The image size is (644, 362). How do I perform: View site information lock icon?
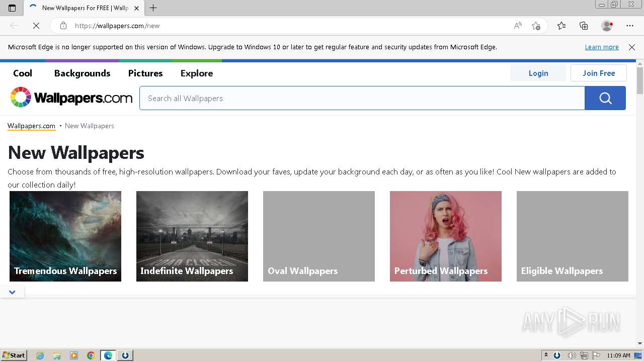(63, 26)
